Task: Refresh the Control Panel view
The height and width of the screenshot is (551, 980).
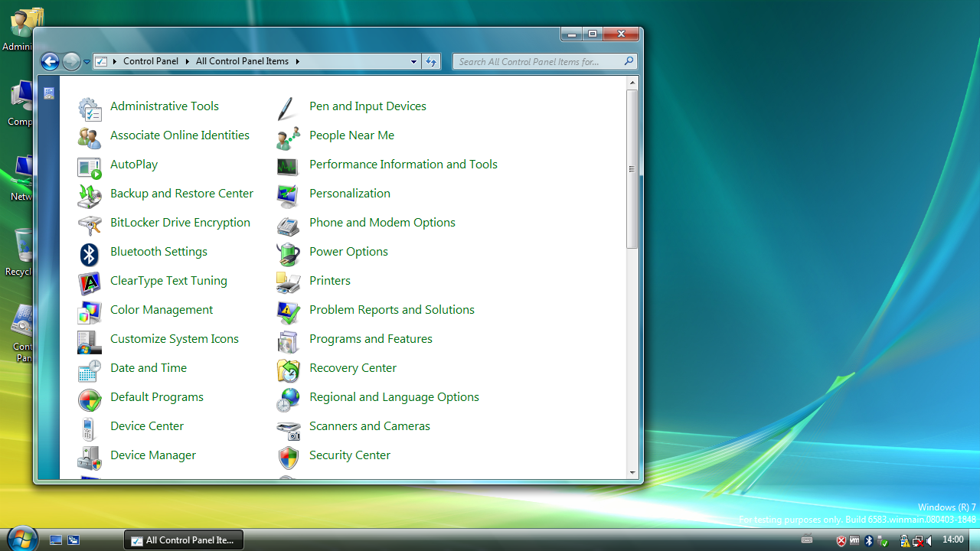Action: click(431, 61)
